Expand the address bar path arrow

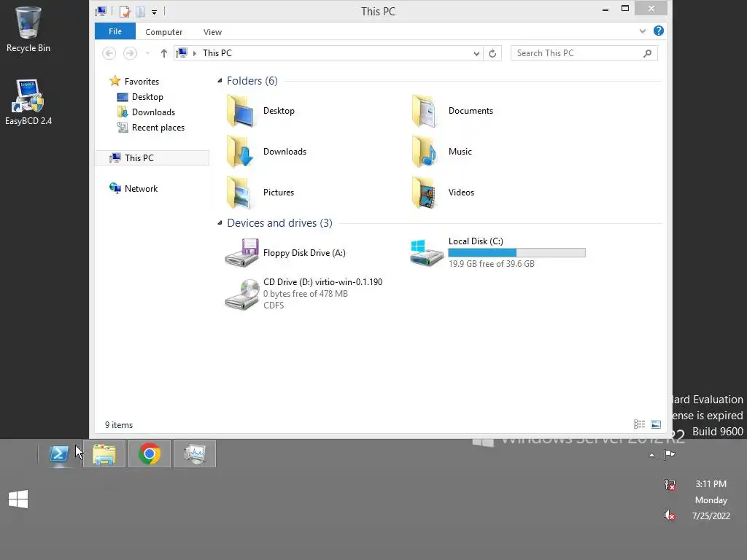coord(194,53)
